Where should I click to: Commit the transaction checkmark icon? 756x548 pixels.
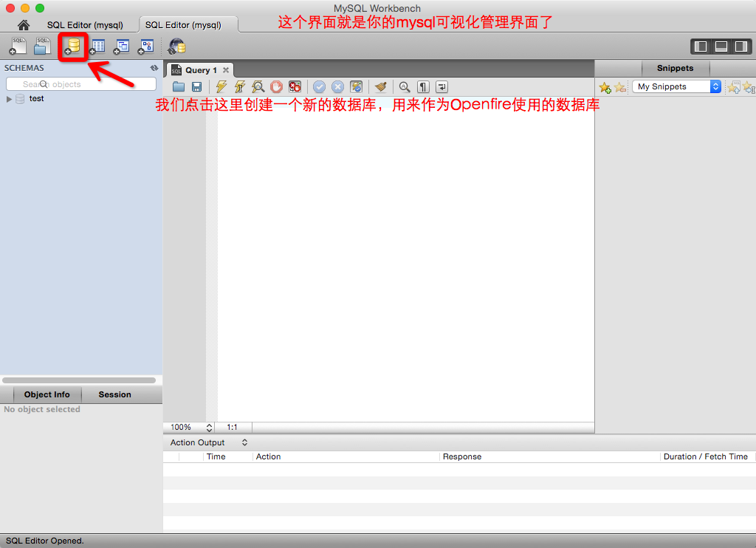(319, 87)
